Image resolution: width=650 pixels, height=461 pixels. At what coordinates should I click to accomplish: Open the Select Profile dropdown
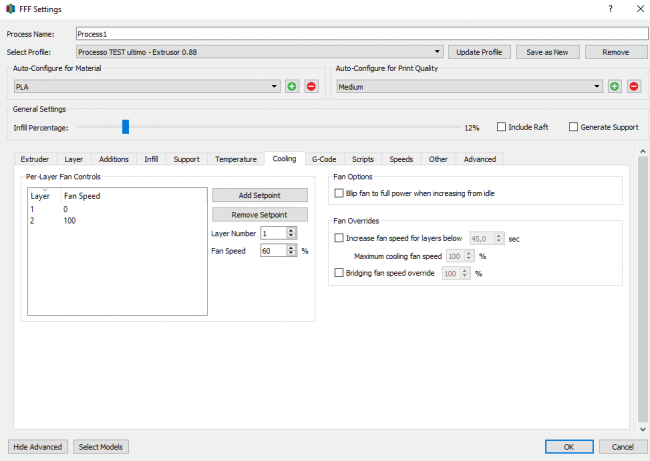(x=438, y=51)
